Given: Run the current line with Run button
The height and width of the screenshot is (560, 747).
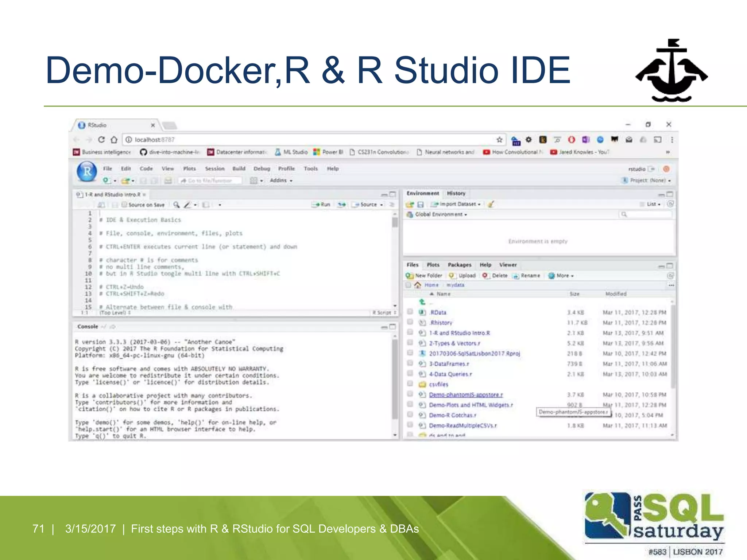Looking at the screenshot, I should [321, 205].
